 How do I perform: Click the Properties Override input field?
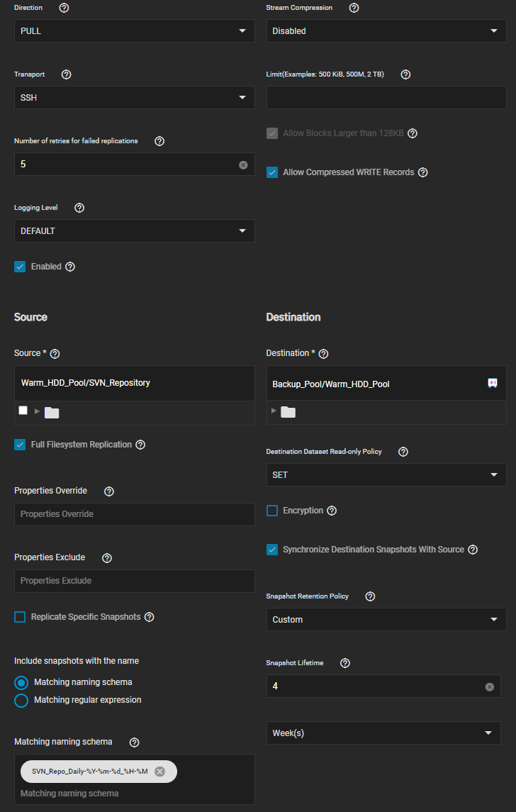coord(134,514)
